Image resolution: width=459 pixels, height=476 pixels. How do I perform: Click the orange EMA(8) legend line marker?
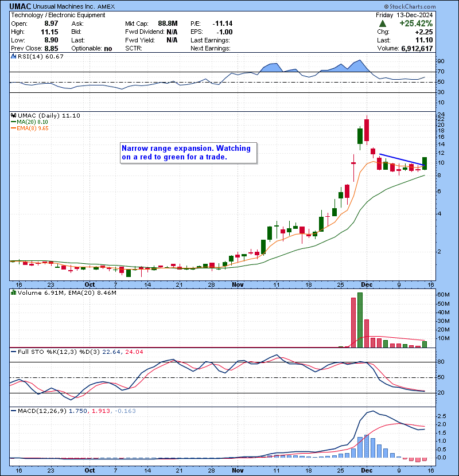(x=13, y=128)
